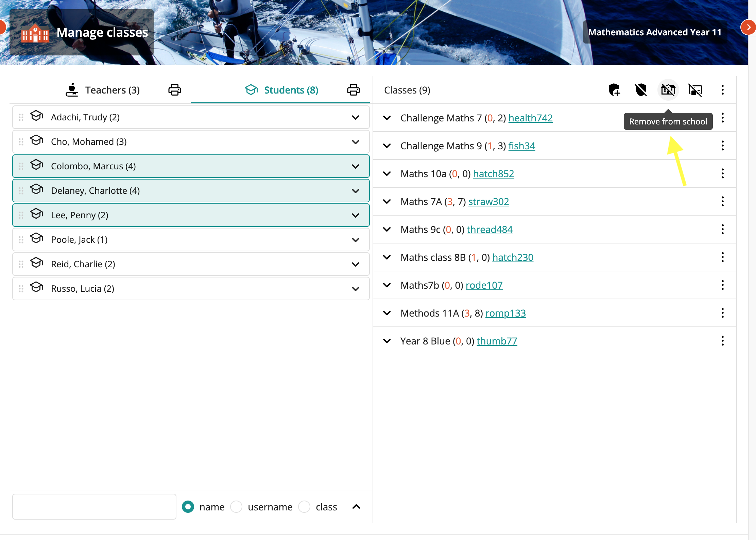Open the fish34 class code link
The image size is (756, 540).
tap(522, 146)
